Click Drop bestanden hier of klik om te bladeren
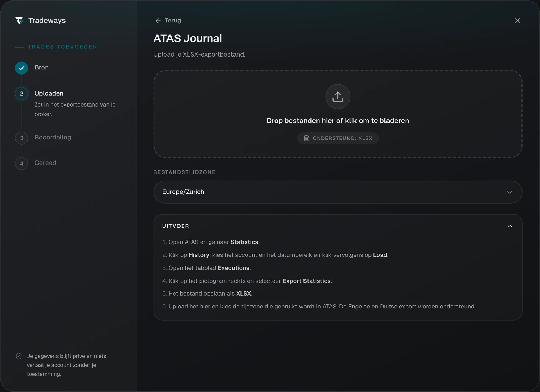The width and height of the screenshot is (540, 392). (x=338, y=121)
